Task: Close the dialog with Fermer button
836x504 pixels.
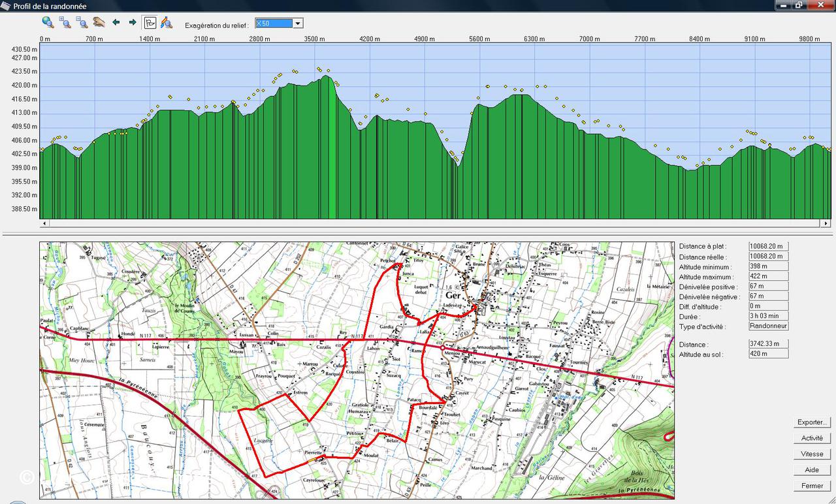Action: (x=812, y=486)
